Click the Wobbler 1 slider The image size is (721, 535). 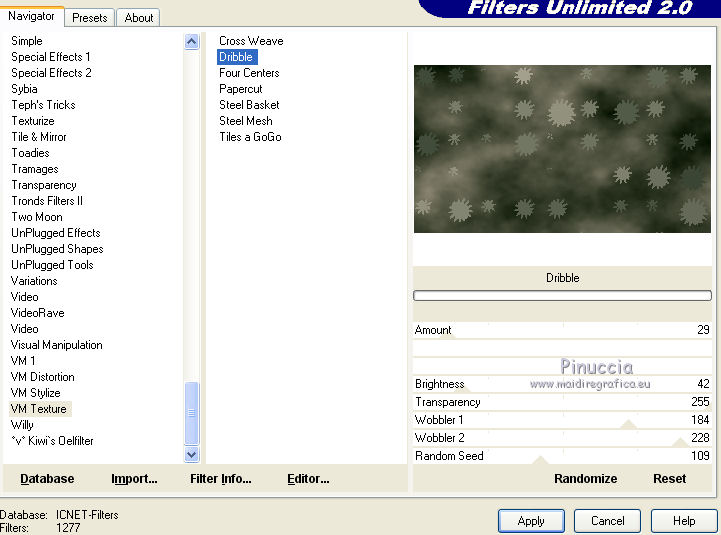point(562,420)
